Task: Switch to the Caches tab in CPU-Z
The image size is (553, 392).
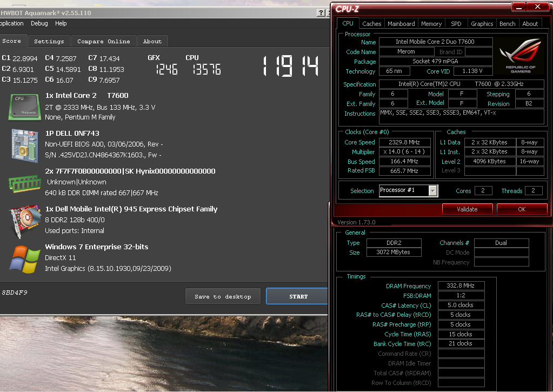Action: coord(372,24)
